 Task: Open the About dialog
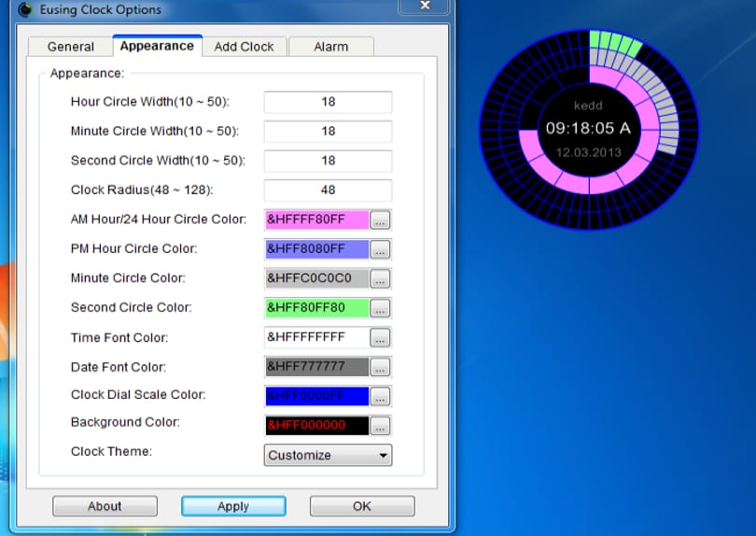(x=105, y=506)
